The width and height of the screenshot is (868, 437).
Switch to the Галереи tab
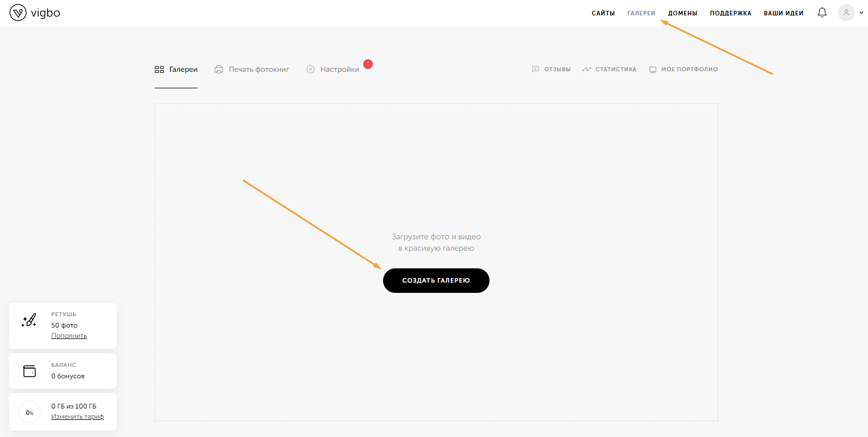176,70
